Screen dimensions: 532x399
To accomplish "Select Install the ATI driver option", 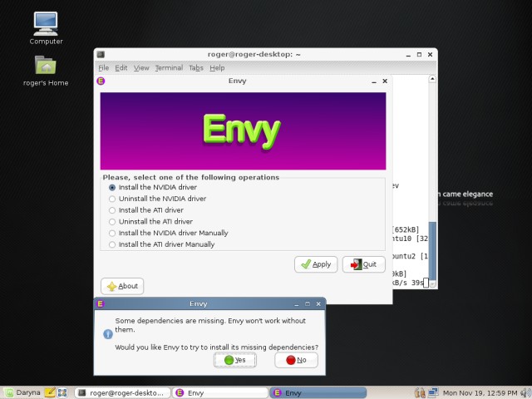I will pos(146,210).
